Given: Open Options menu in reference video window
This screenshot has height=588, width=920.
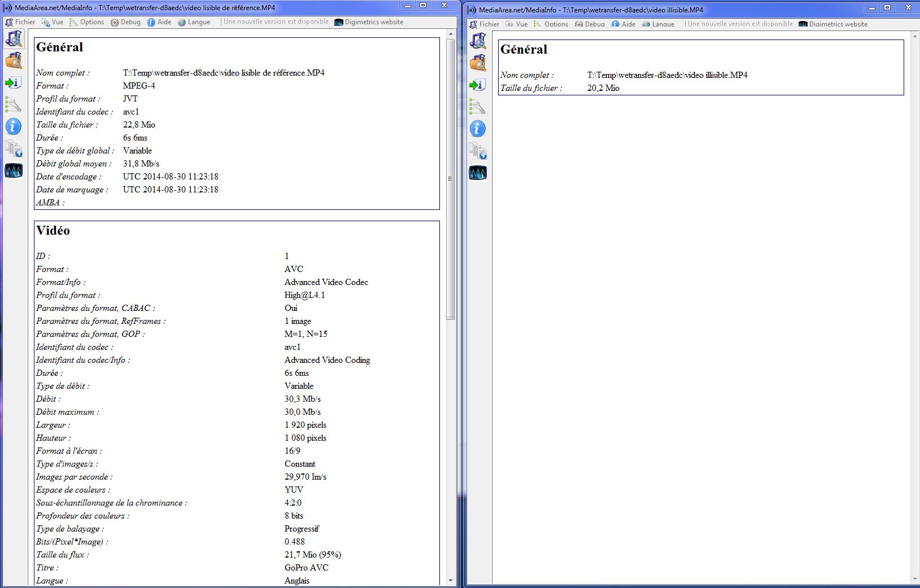Looking at the screenshot, I should click(x=86, y=22).
